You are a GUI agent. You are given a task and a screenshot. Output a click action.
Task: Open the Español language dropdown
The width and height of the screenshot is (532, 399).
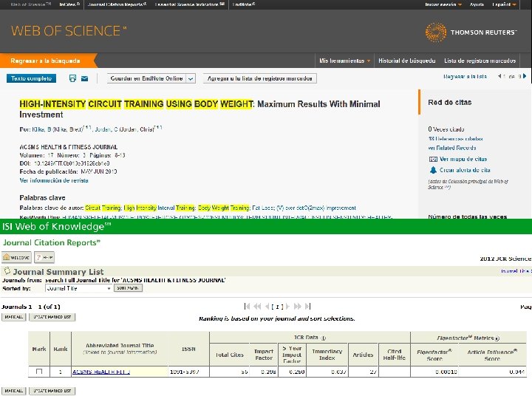[x=504, y=4]
